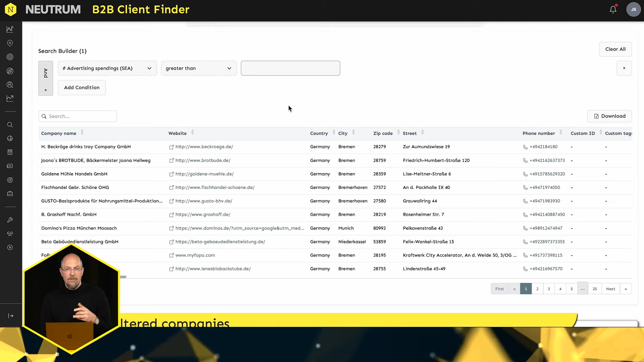Click phone number +498912474947
The height and width of the screenshot is (362, 644).
coord(546,228)
